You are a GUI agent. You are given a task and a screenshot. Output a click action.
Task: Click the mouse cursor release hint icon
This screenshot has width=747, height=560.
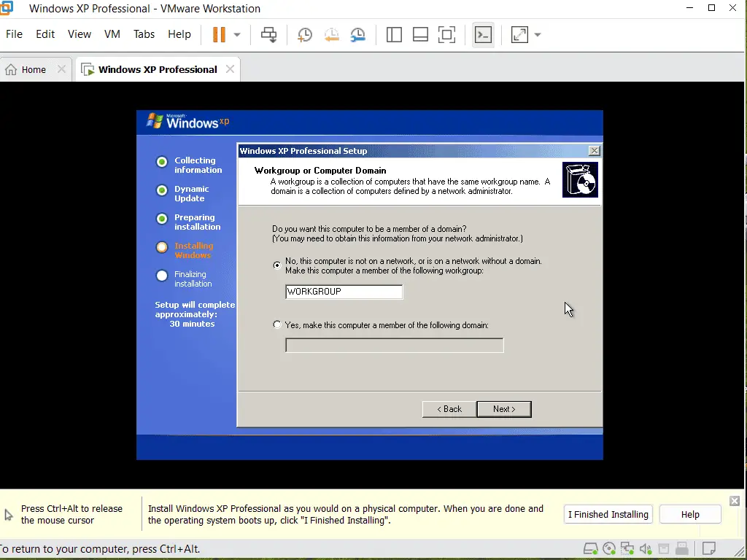click(x=9, y=514)
